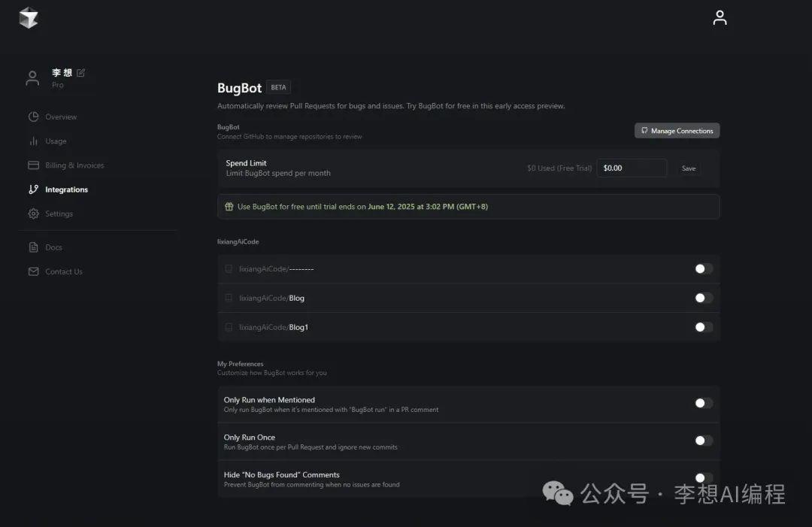Screen dimensions: 812x527
Task: Click the edit pencil icon beside username
Action: pyautogui.click(x=81, y=73)
